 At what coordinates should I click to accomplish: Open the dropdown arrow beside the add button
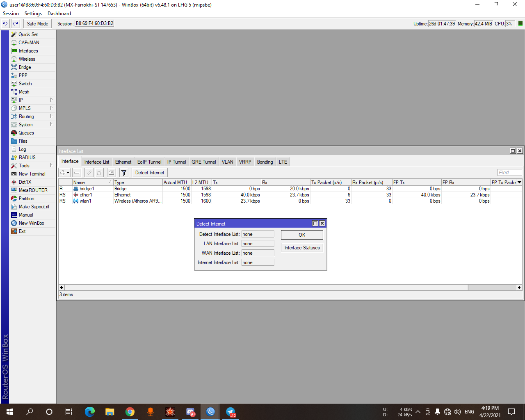pyautogui.click(x=67, y=172)
